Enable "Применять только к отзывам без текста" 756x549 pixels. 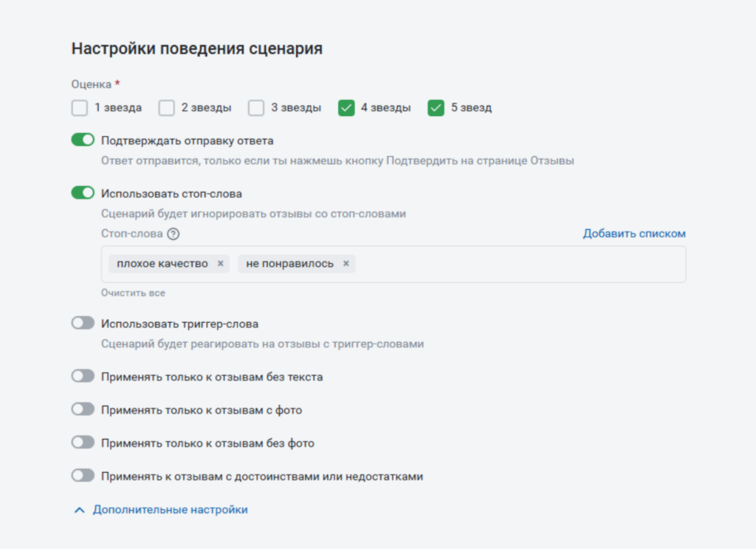coord(82,375)
